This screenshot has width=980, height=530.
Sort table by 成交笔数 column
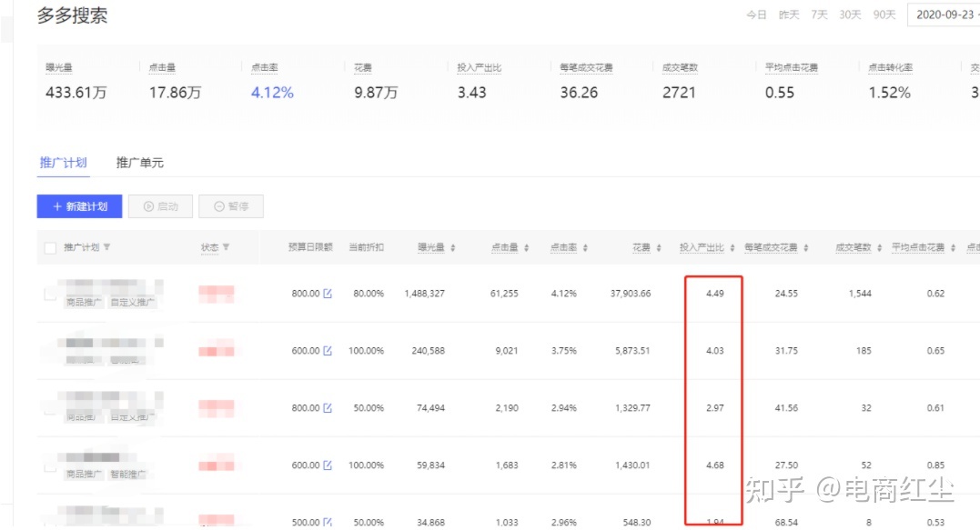click(x=879, y=248)
